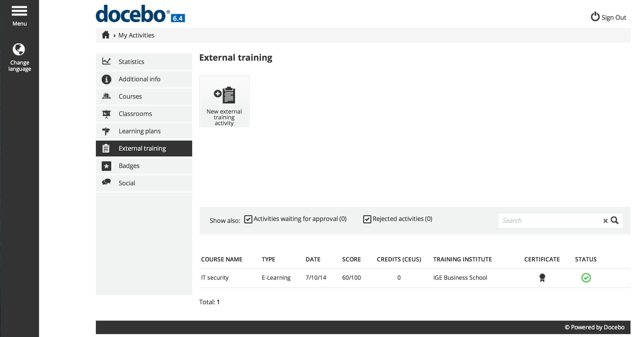
Task: Click the green approved status icon
Action: coord(586,278)
